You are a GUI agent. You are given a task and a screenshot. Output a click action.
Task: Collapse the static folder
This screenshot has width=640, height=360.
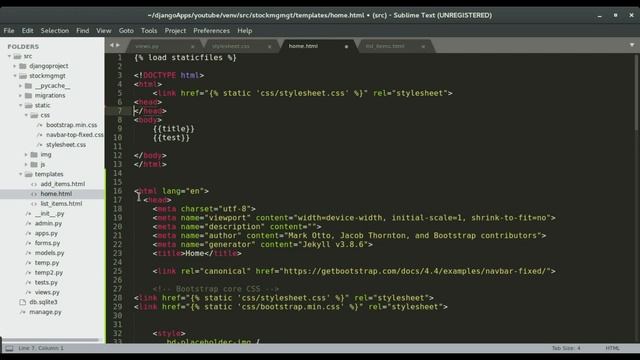pyautogui.click(x=21, y=105)
